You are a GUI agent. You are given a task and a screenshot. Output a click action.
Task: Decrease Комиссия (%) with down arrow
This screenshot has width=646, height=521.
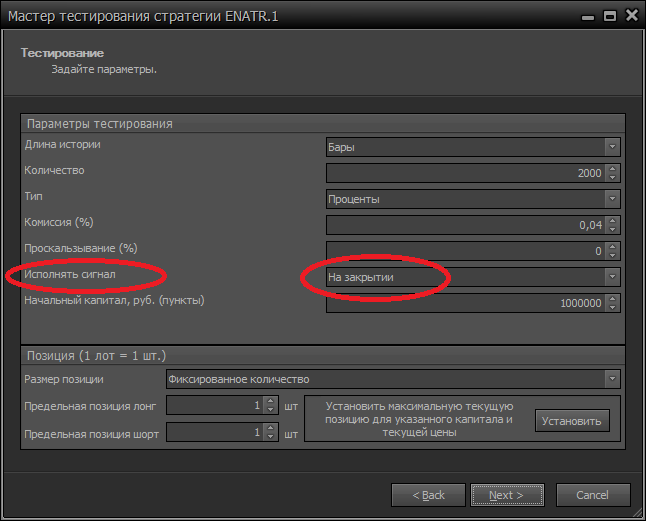pyautogui.click(x=613, y=230)
